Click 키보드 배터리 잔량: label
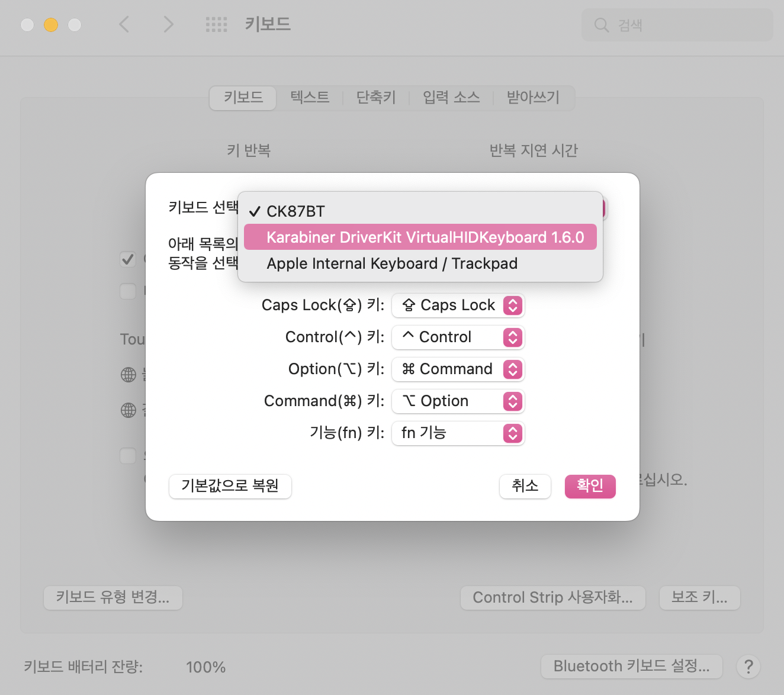 (83, 667)
